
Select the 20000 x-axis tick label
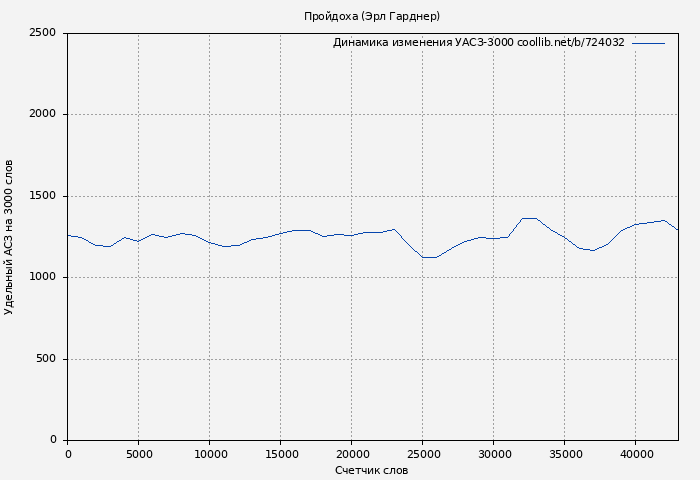351,454
